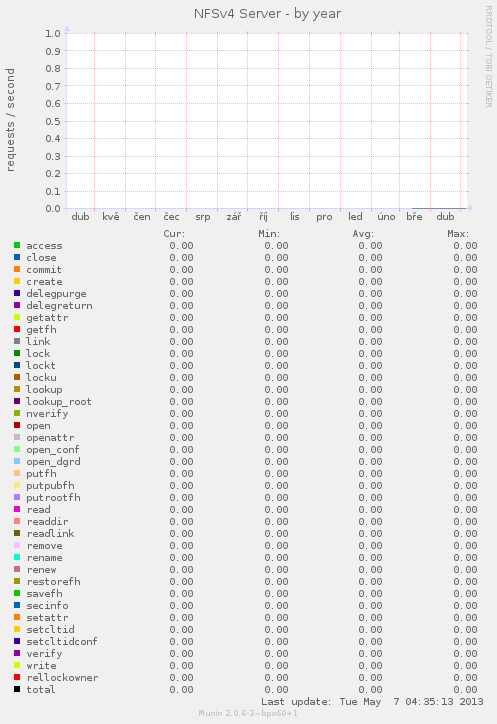
Task: Click the Cur: column header
Action: click(x=174, y=234)
